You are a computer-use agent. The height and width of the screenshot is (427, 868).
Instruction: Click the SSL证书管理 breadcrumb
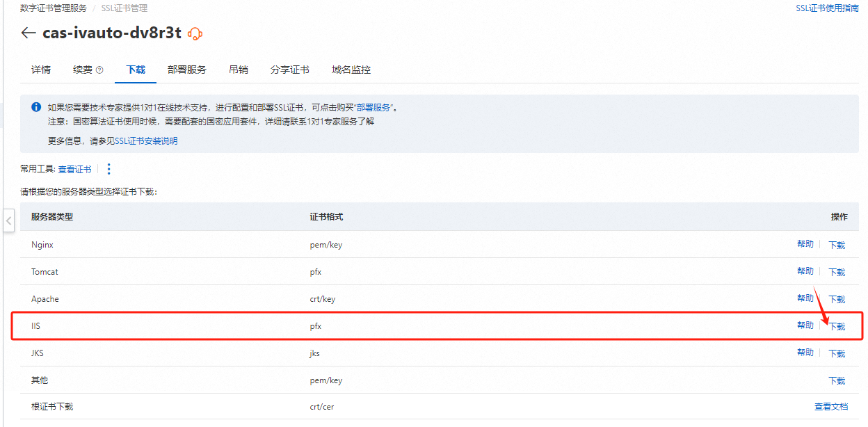pyautogui.click(x=124, y=8)
